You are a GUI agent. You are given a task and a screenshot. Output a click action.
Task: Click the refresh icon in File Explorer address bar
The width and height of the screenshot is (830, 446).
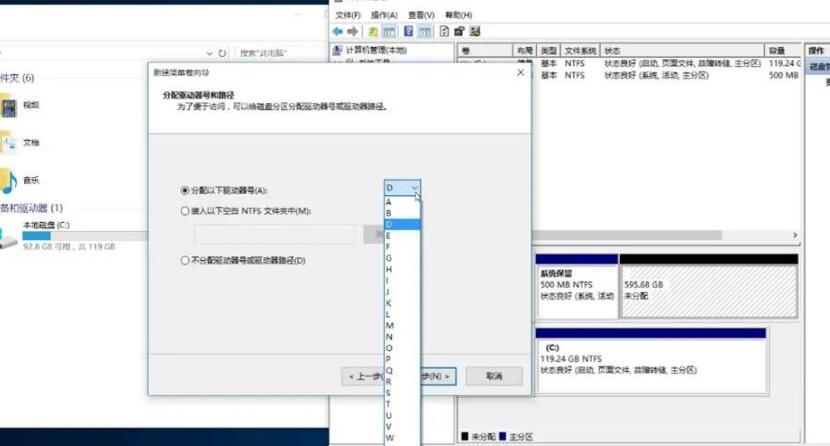click(x=222, y=53)
